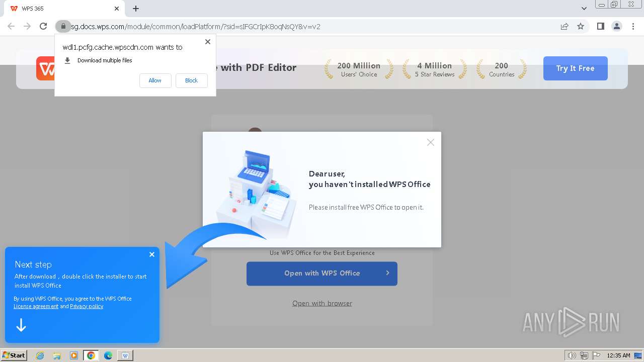Click the 200 Million Users' Choice badge
The height and width of the screenshot is (362, 644).
pyautogui.click(x=359, y=69)
